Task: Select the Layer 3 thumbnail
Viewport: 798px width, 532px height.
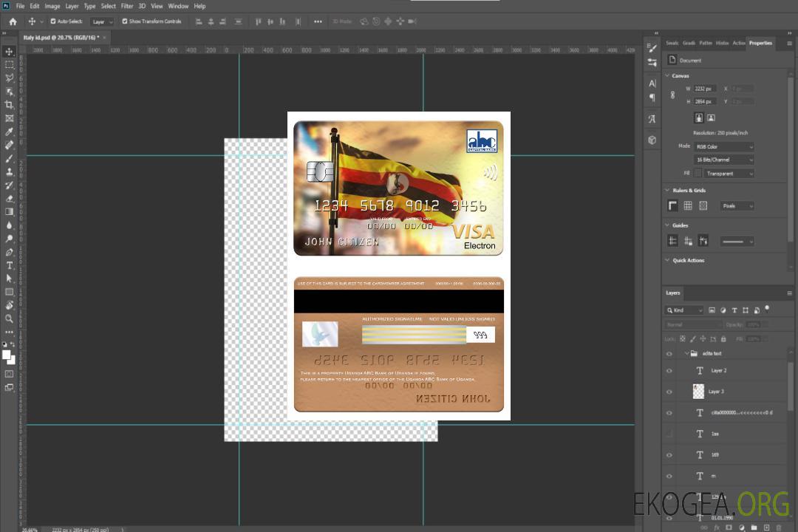Action: click(699, 392)
